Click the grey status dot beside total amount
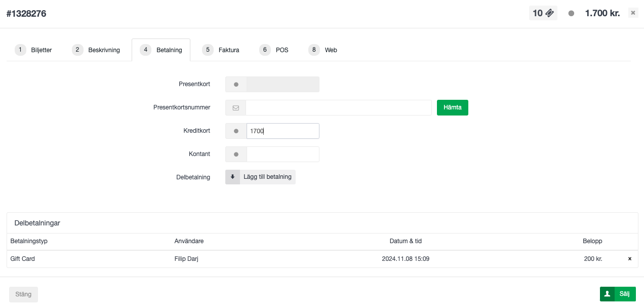 pyautogui.click(x=571, y=14)
